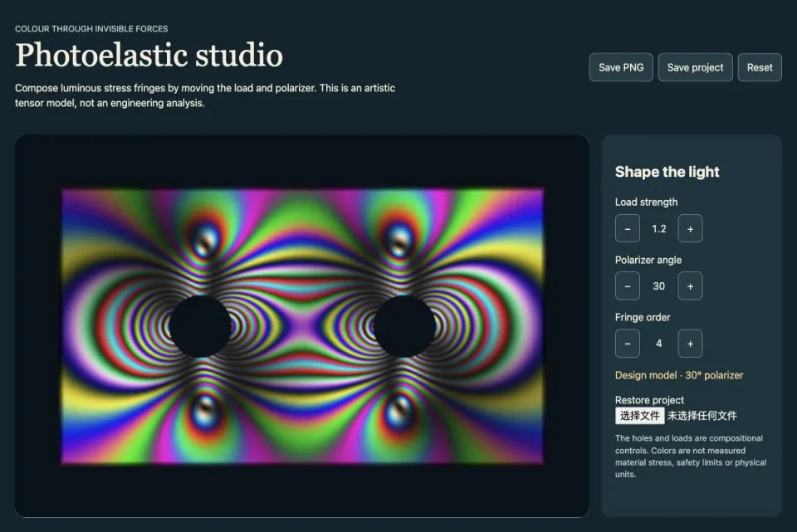Click the Design model 30° polarizer status
797x532 pixels.
click(678, 375)
